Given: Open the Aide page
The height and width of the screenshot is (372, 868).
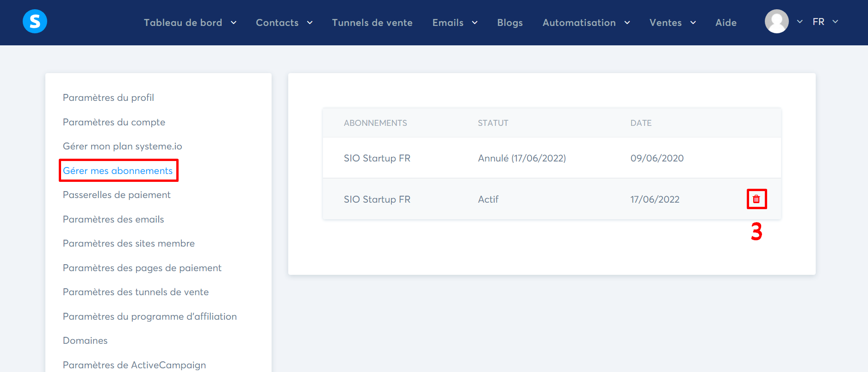Looking at the screenshot, I should click(726, 23).
